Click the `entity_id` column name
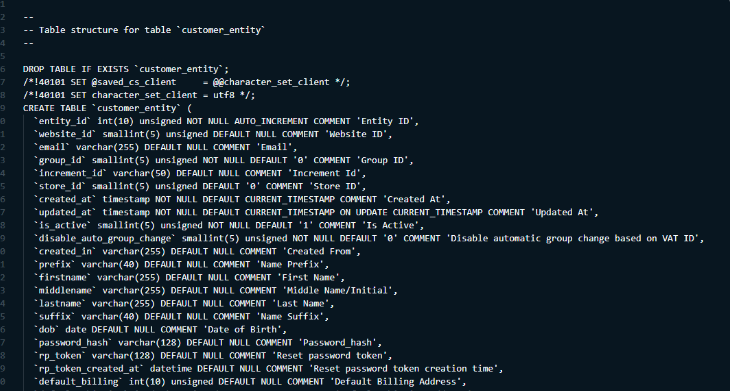This screenshot has width=730, height=391. [63, 121]
